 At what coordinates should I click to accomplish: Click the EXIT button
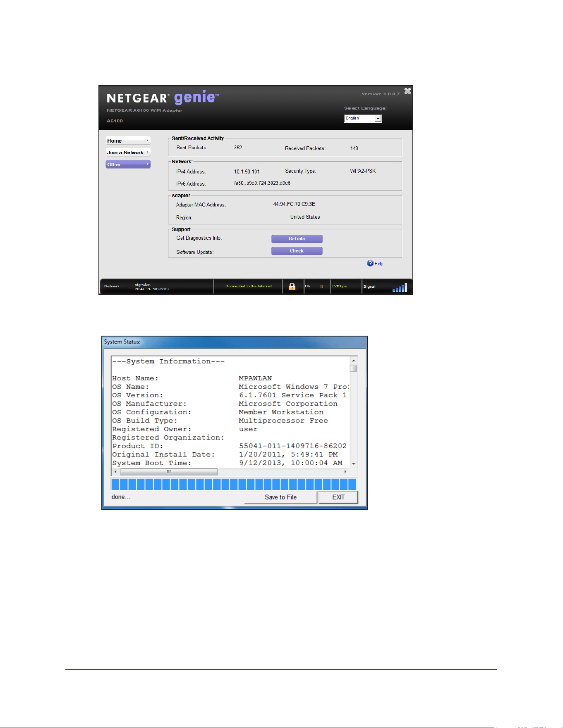338,497
